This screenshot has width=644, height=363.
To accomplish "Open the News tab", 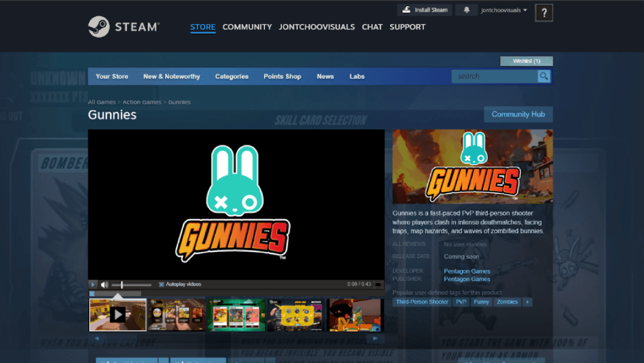I will [x=325, y=77].
